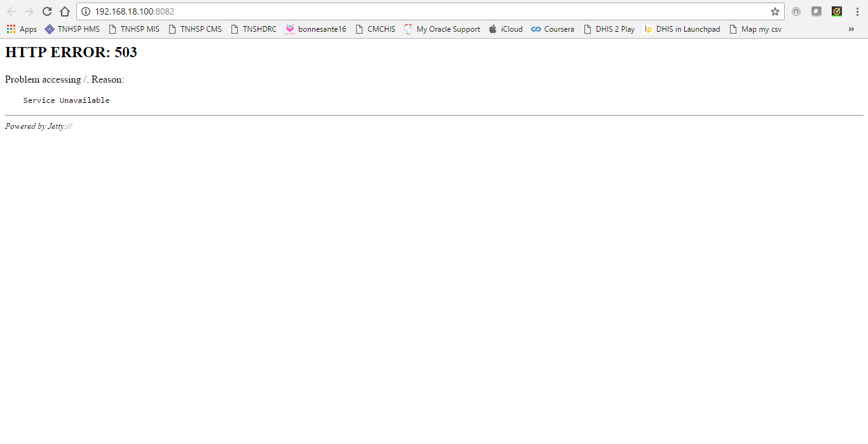The image size is (868, 444).
Task: Click the HTTP ERROR: 503 heading
Action: [71, 53]
